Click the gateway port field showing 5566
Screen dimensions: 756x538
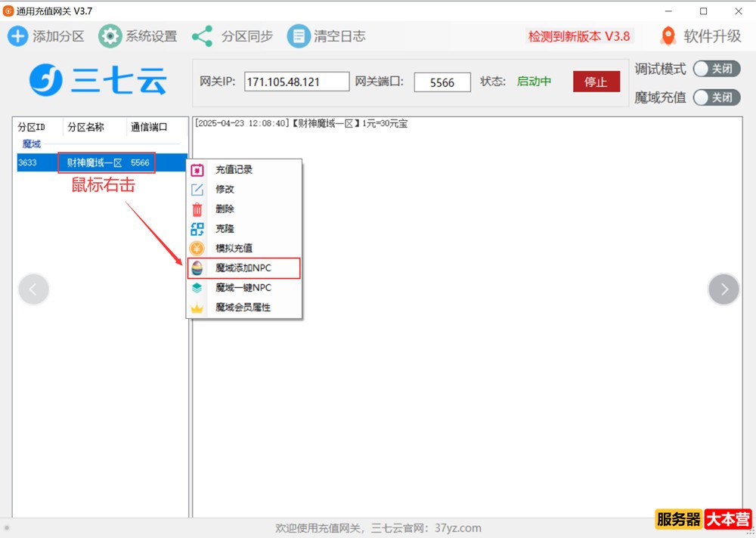point(442,82)
